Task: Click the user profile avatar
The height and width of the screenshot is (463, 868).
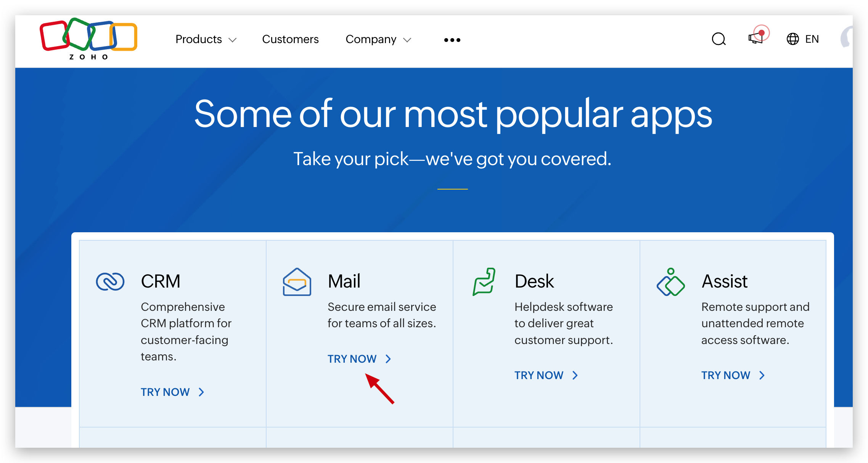Action: [x=847, y=38]
